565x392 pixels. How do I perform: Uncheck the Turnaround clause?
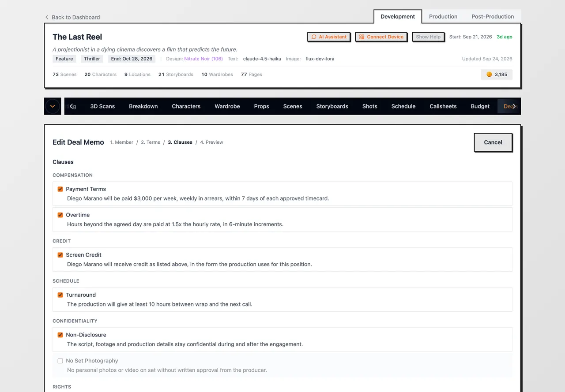[60, 295]
